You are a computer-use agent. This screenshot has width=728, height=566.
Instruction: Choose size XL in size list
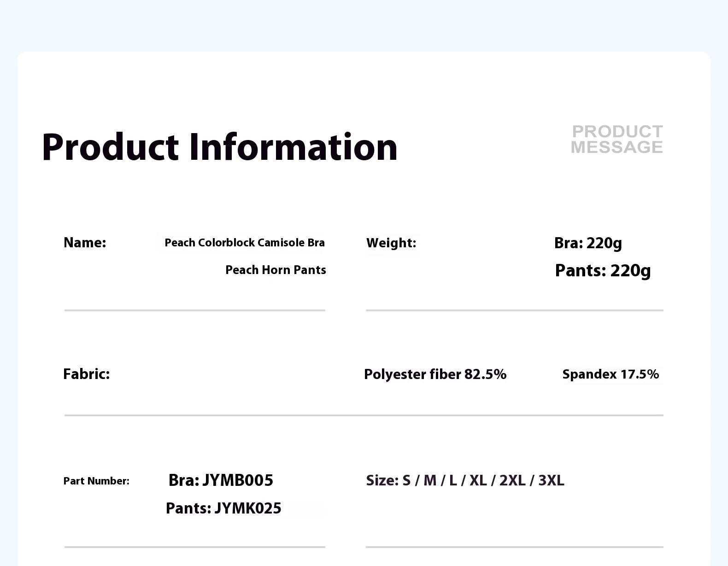478,480
